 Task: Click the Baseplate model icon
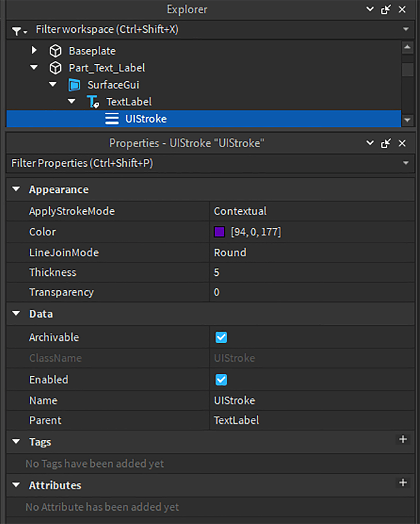tap(55, 50)
